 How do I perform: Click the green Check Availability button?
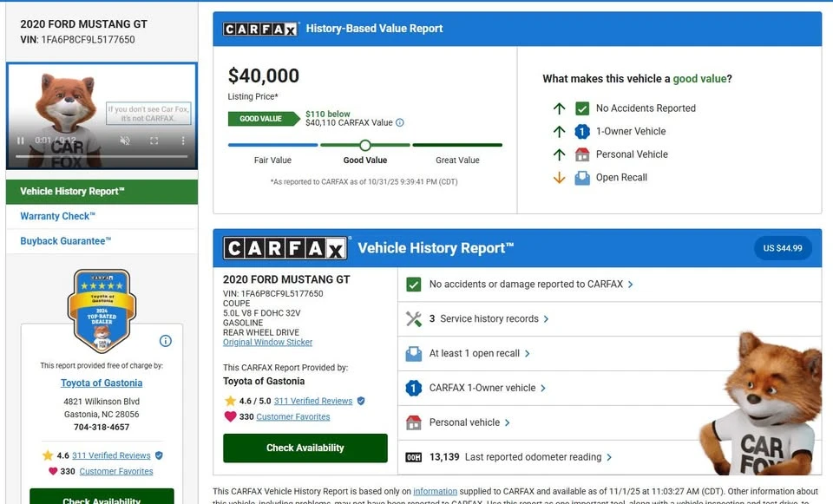[x=305, y=448]
